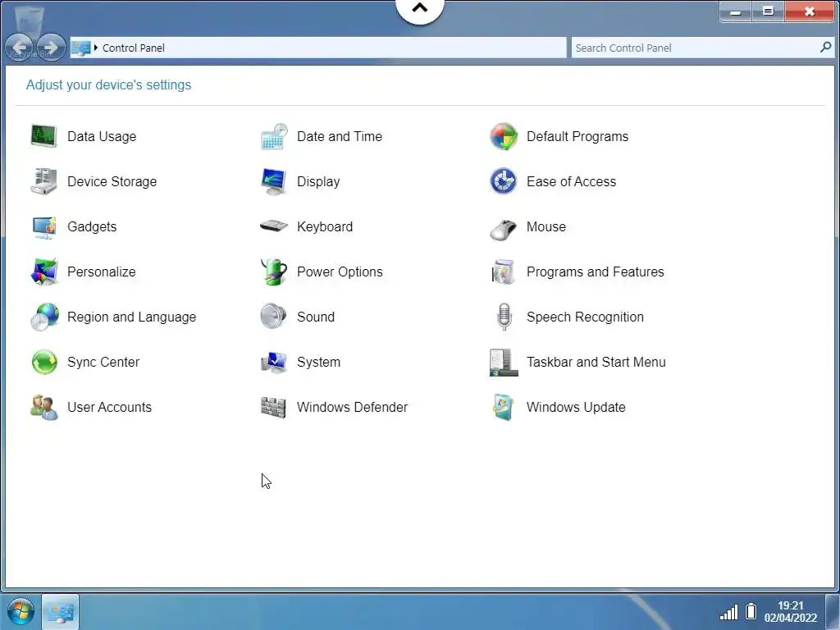Viewport: 840px width, 630px height.
Task: Click the User Accounts label
Action: click(x=110, y=407)
